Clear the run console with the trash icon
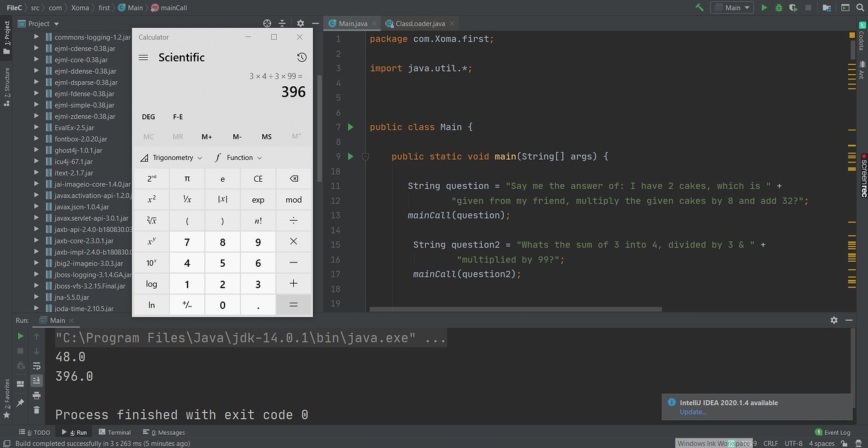Screen dimensions: 868x448 pyautogui.click(x=36, y=410)
